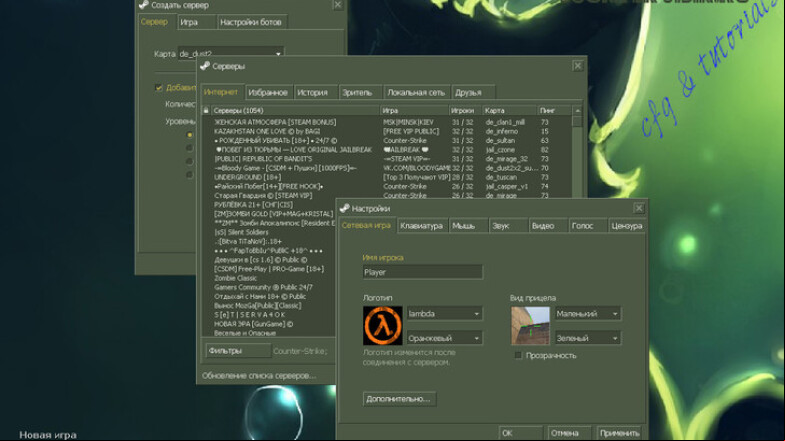Close the Настройки window
This screenshot has height=441, width=785.
pos(639,208)
